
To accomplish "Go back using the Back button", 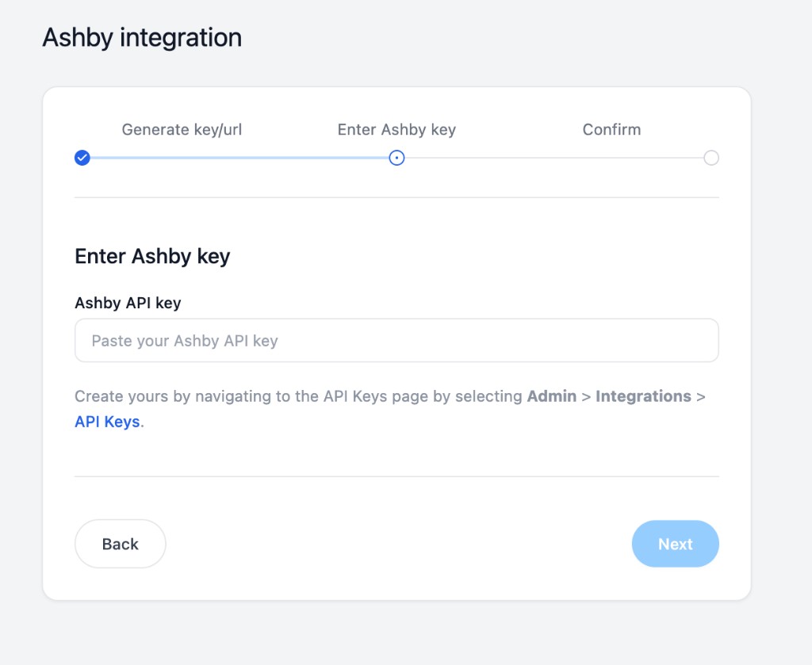I will coord(120,544).
